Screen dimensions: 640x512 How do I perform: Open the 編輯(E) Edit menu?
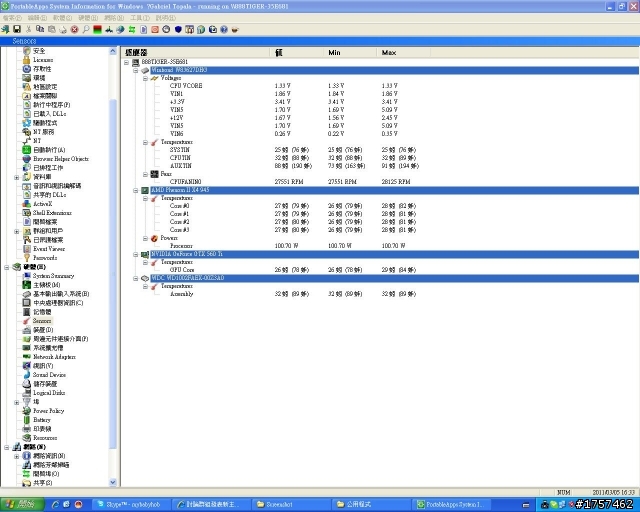click(37, 18)
